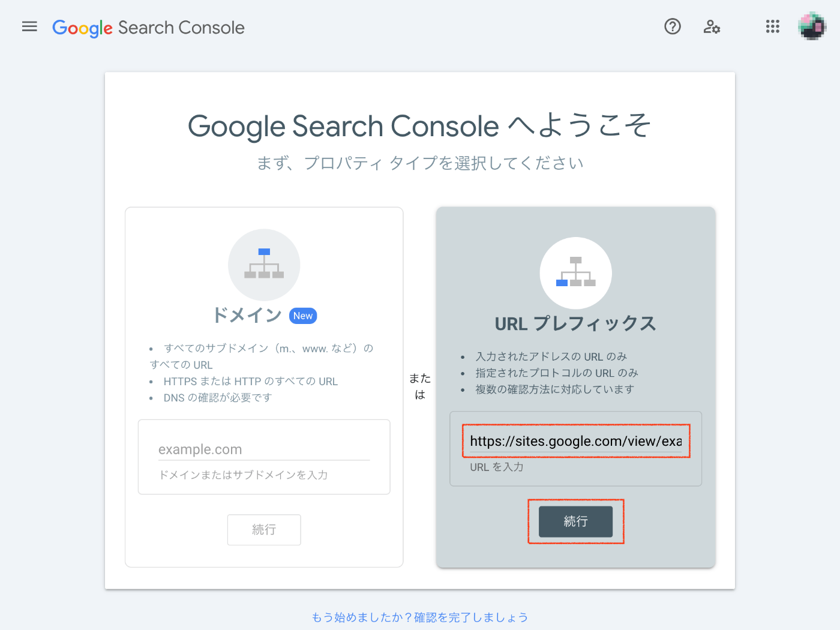The width and height of the screenshot is (840, 630).
Task: Open the もう始めましたか？確認を完了しましょう link
Action: (420, 617)
